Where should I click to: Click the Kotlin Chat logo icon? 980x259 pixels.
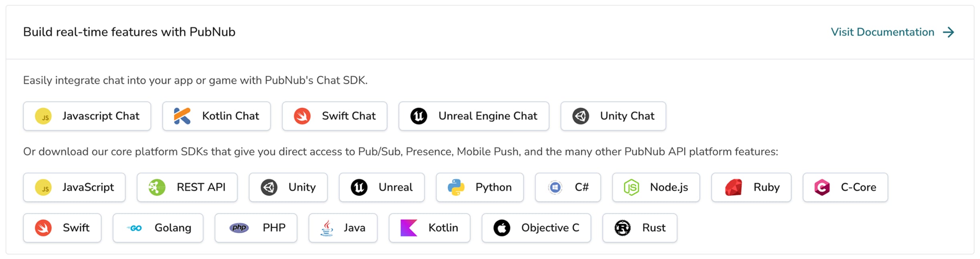[x=182, y=116]
